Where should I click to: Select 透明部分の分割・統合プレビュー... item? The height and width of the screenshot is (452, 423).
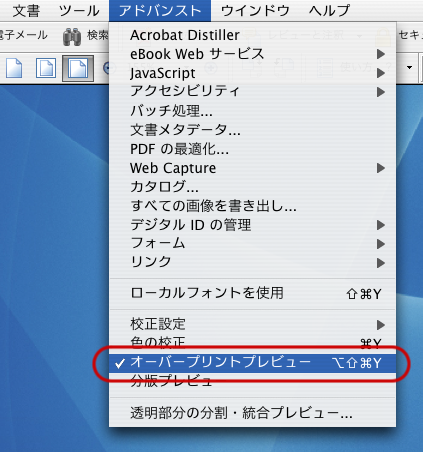coord(252,413)
